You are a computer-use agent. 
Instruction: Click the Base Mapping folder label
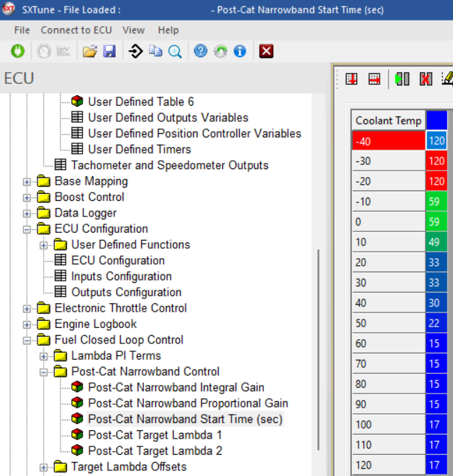click(x=91, y=181)
